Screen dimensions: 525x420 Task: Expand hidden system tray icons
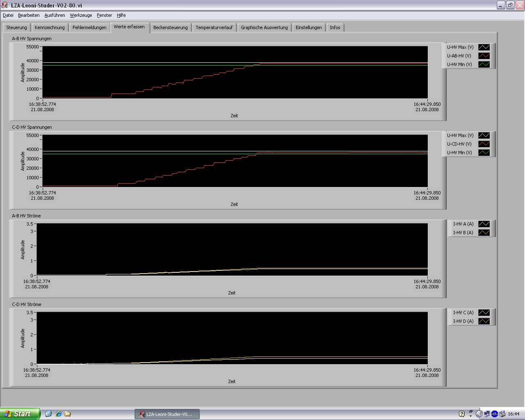(x=479, y=414)
